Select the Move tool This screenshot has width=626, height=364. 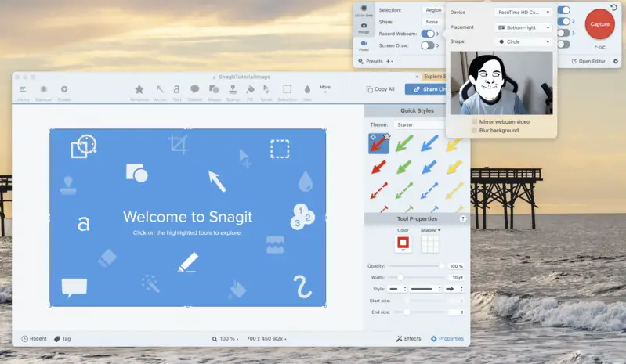pos(266,92)
